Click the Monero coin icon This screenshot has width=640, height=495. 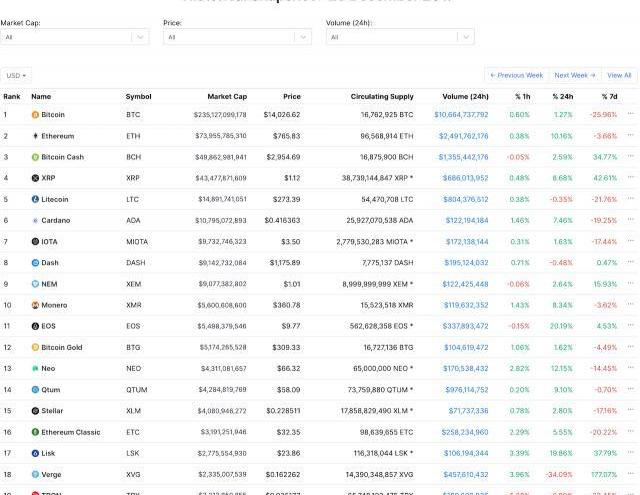(x=35, y=305)
